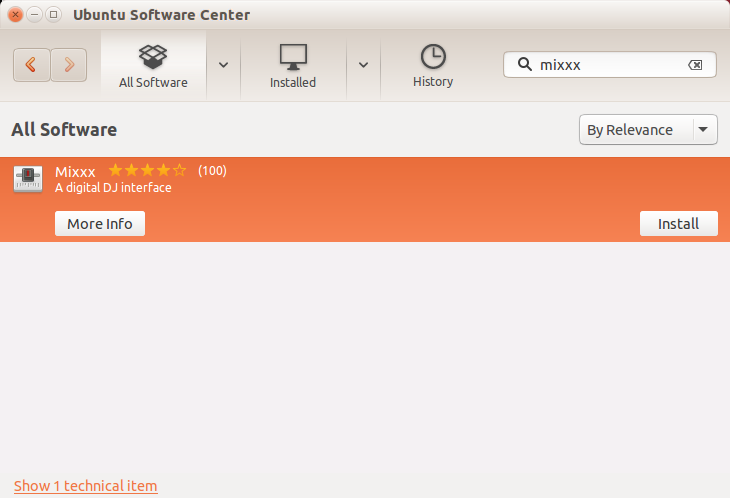Viewport: 730px width, 498px height.
Task: Maximize the Ubuntu Software Center window
Action: tap(54, 14)
